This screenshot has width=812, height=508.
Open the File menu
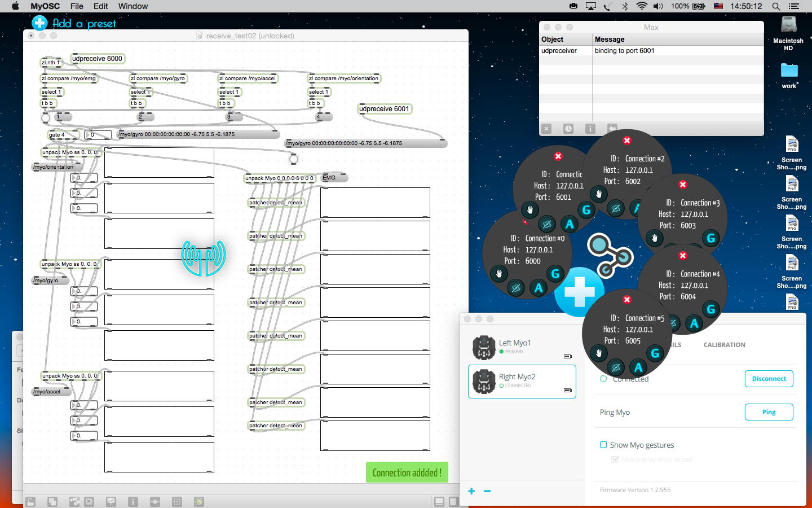[77, 6]
